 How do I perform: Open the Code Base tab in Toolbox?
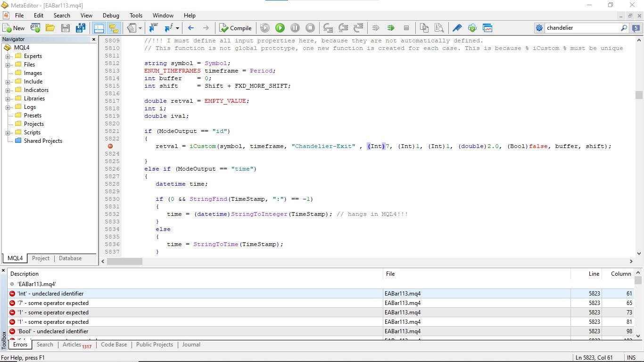[114, 345]
